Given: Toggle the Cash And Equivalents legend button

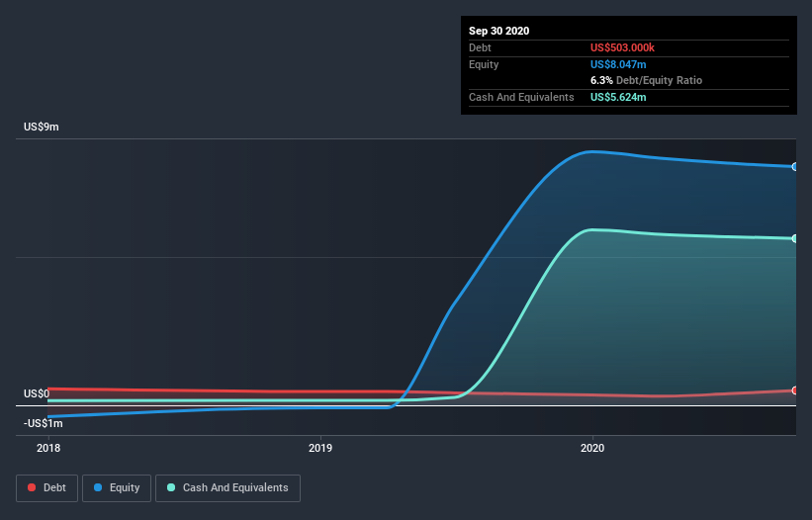Looking at the screenshot, I should [x=227, y=488].
